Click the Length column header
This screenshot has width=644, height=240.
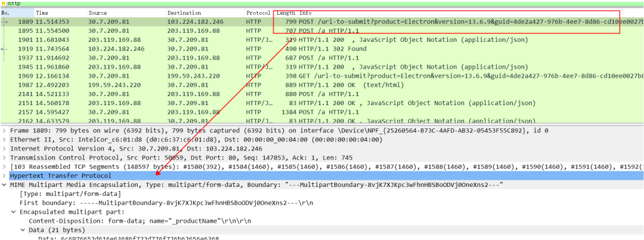click(286, 13)
